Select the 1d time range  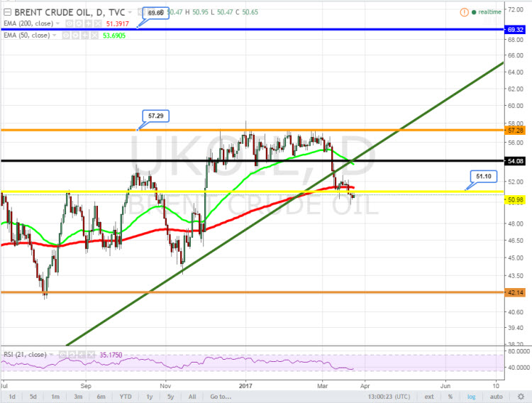tap(12, 397)
